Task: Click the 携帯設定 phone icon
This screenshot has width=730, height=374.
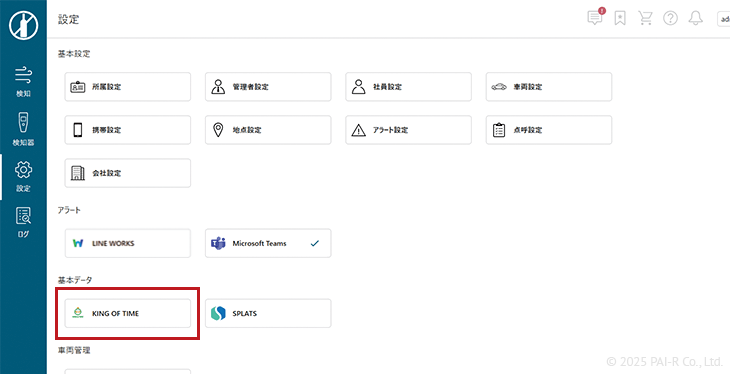Action: 78,130
